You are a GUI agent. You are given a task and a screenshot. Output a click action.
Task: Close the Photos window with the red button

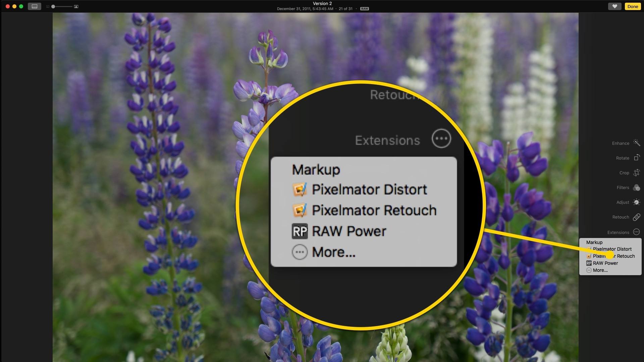pos(8,6)
